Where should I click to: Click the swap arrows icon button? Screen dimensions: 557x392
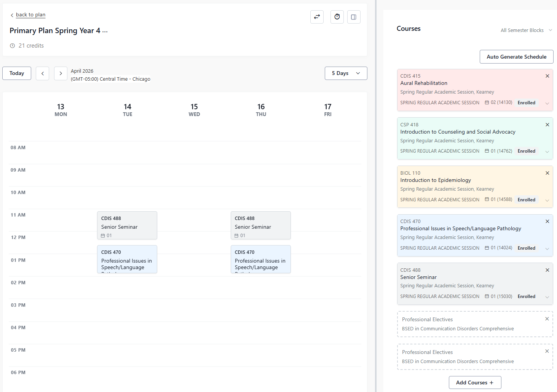(317, 17)
